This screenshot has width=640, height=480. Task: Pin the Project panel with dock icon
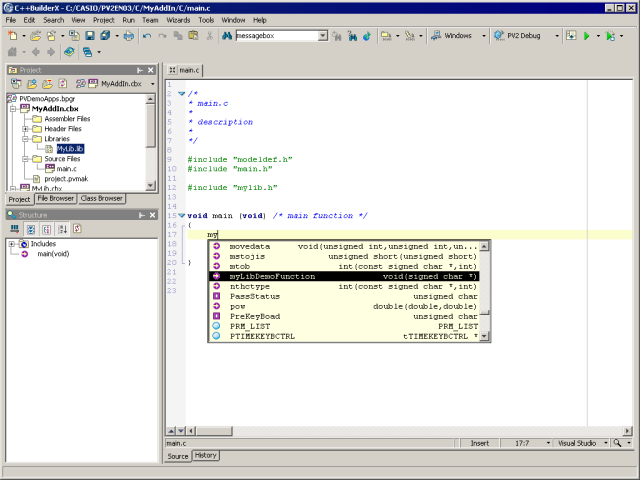140,70
